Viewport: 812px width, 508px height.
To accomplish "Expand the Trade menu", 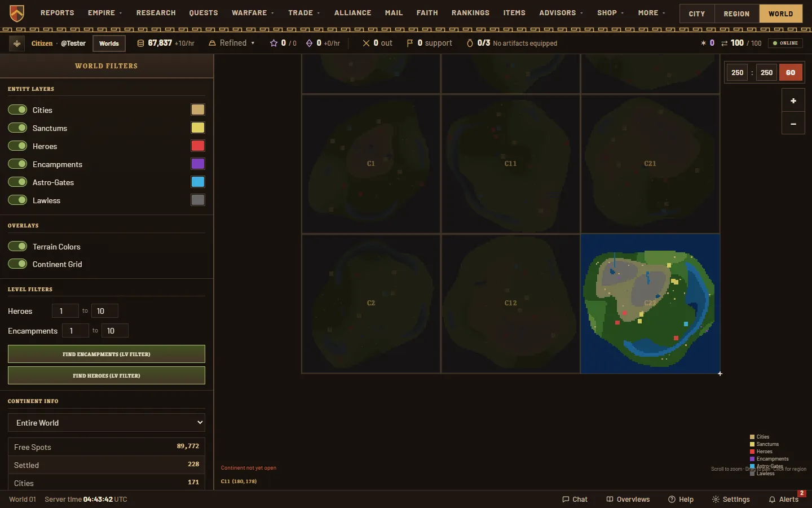I will pyautogui.click(x=304, y=13).
